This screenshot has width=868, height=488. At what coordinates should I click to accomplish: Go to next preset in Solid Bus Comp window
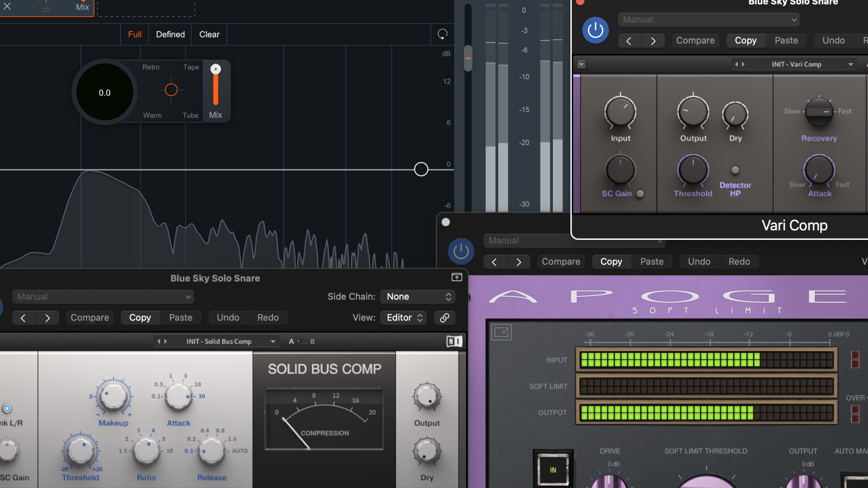[x=47, y=318]
